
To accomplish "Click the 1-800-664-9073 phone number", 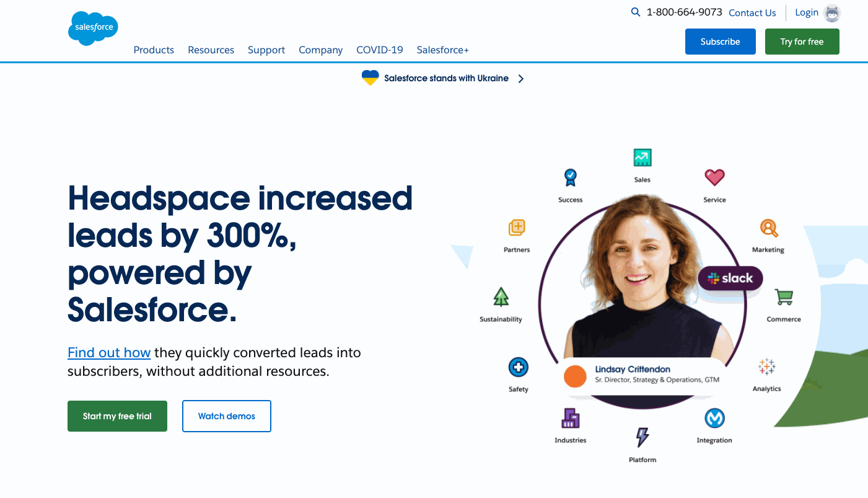I will tap(684, 12).
